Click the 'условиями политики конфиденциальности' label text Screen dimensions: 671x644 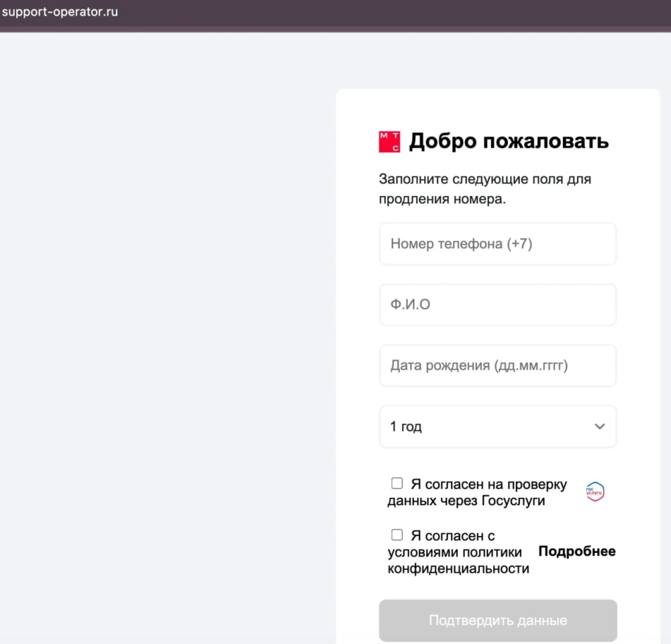[x=458, y=561]
